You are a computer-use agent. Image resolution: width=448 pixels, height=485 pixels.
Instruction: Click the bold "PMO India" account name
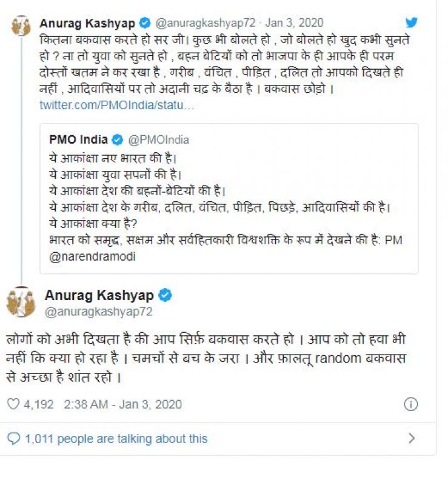pos(78,139)
